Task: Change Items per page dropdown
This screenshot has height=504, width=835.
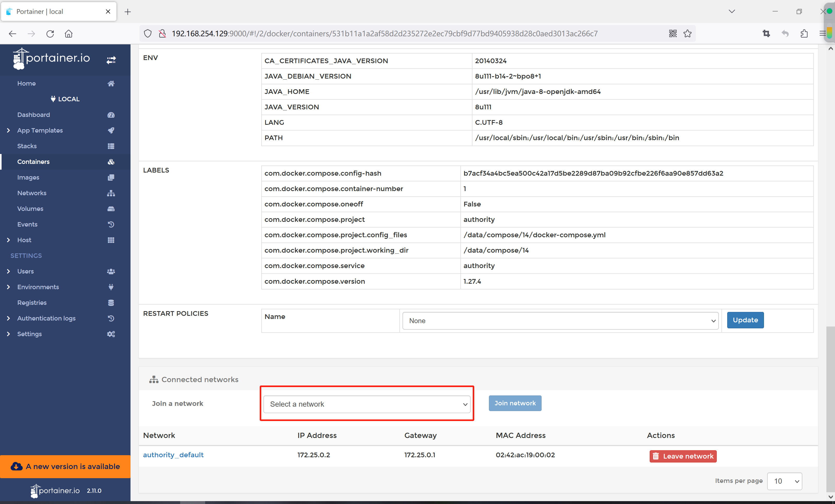Action: 784,481
